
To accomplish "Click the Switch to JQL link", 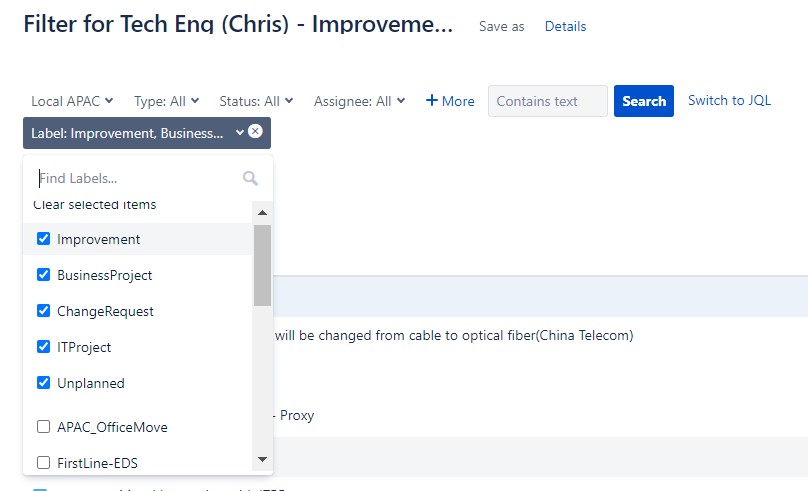I will (729, 100).
